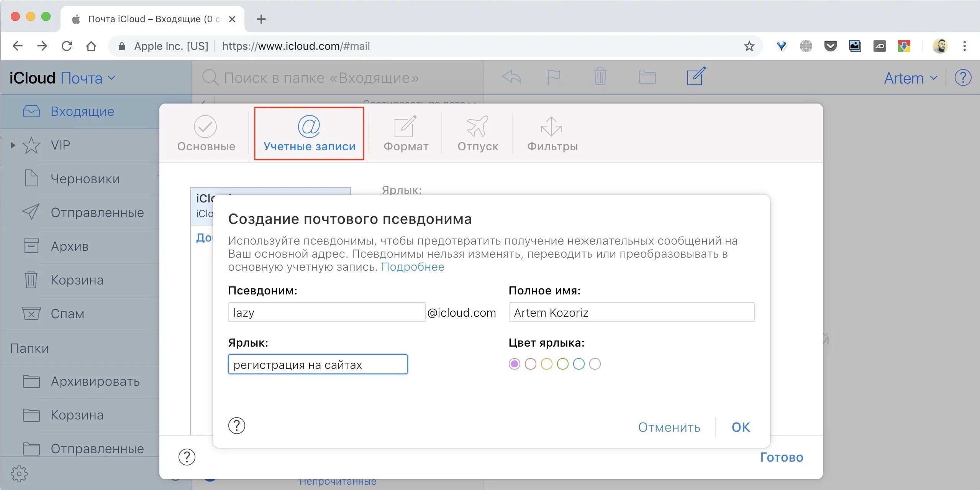Click into the Псевдоним input field
This screenshot has height=490, width=980.
point(326,312)
